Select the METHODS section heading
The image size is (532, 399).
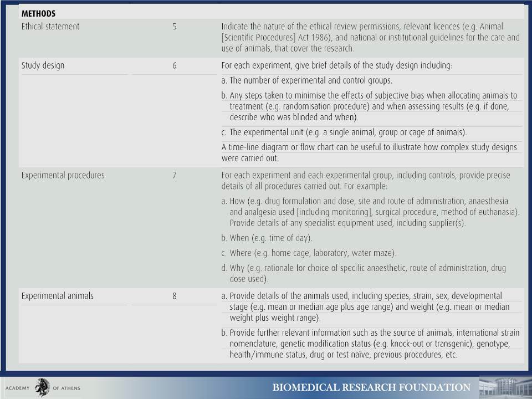38,13
